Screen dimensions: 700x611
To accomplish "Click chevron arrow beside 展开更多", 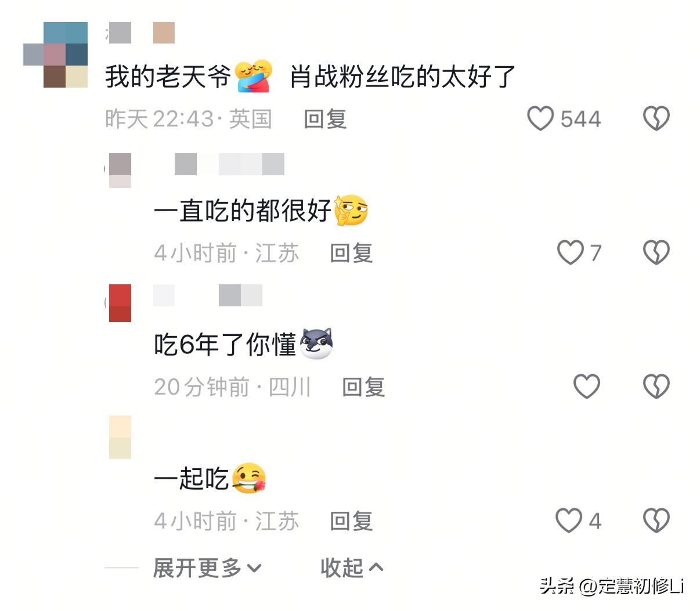I will point(254,568).
